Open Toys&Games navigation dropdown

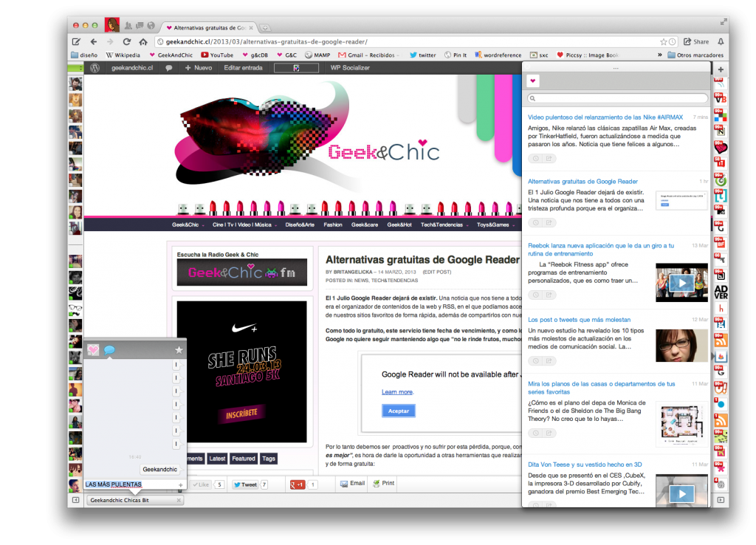[x=495, y=224]
